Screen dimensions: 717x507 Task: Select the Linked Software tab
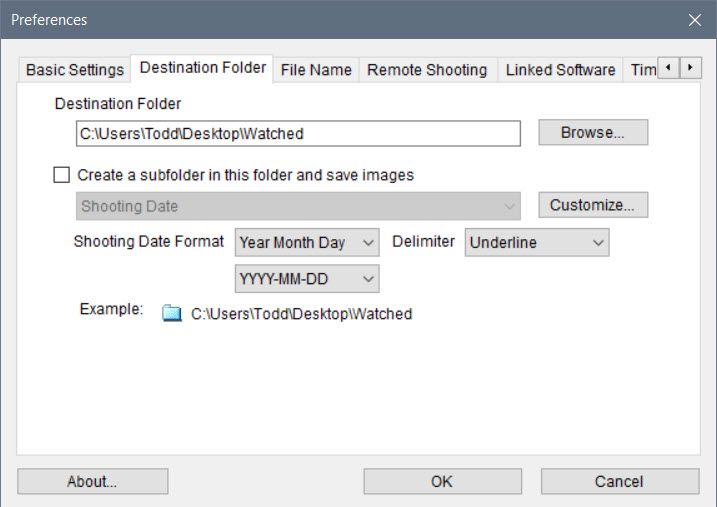[x=560, y=70]
